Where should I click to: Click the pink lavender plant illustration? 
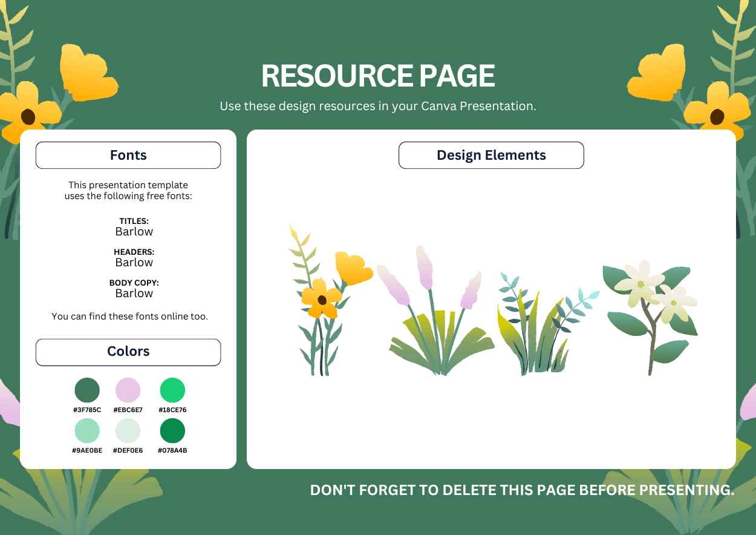click(x=435, y=310)
